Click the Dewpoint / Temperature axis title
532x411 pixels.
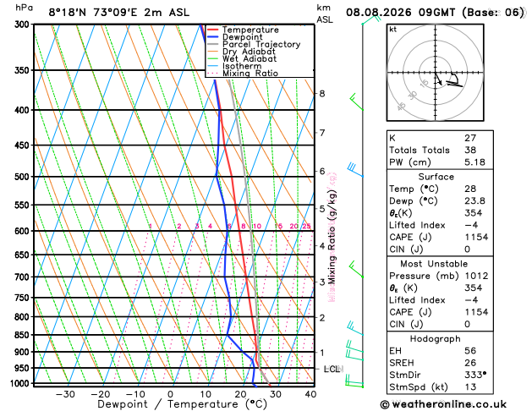[182, 404]
